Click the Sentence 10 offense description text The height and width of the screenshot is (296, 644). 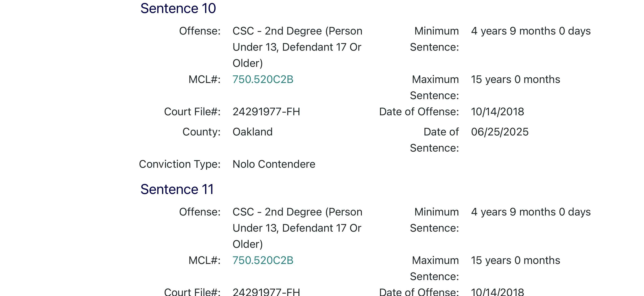click(x=297, y=47)
